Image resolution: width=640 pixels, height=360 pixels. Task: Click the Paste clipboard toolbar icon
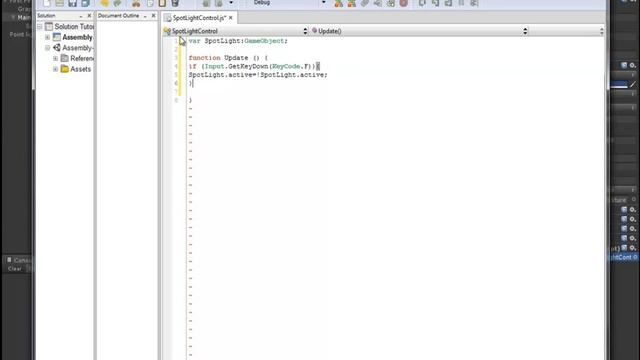pos(162,3)
